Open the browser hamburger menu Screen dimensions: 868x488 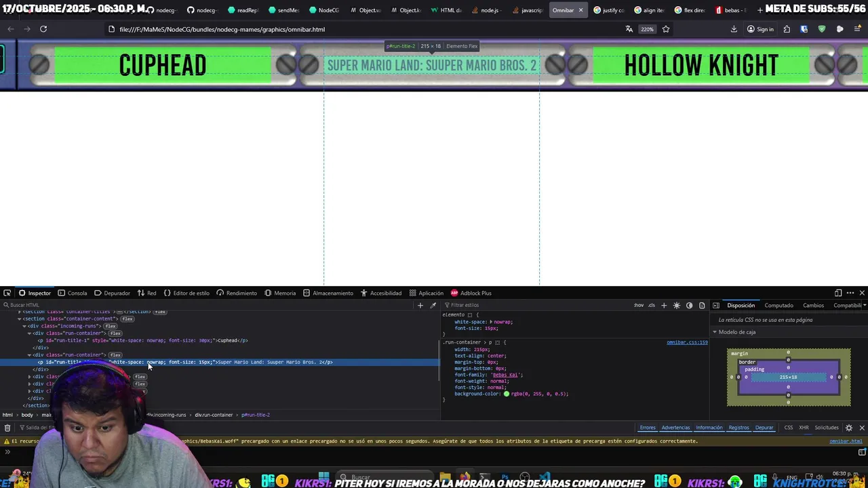[x=858, y=29]
